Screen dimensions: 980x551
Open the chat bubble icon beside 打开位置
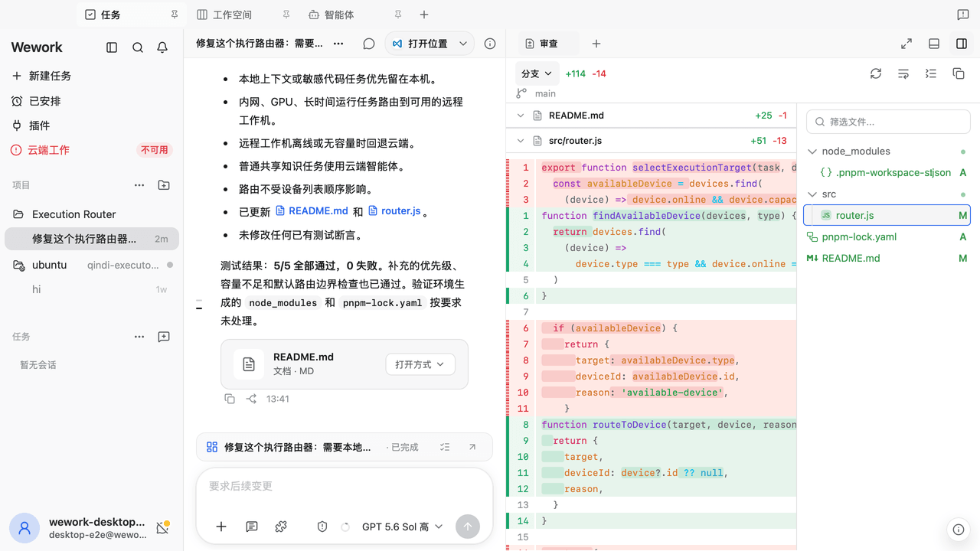coord(369,44)
